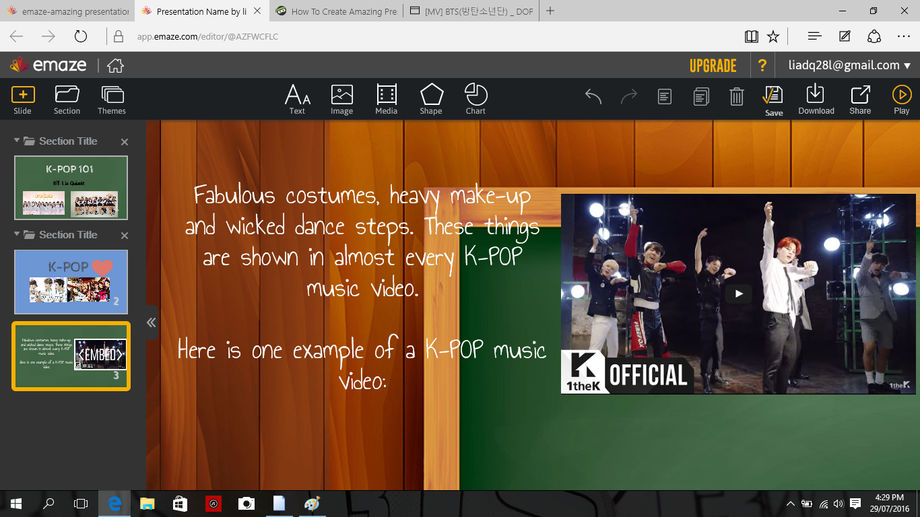Redo the last action

tap(629, 96)
